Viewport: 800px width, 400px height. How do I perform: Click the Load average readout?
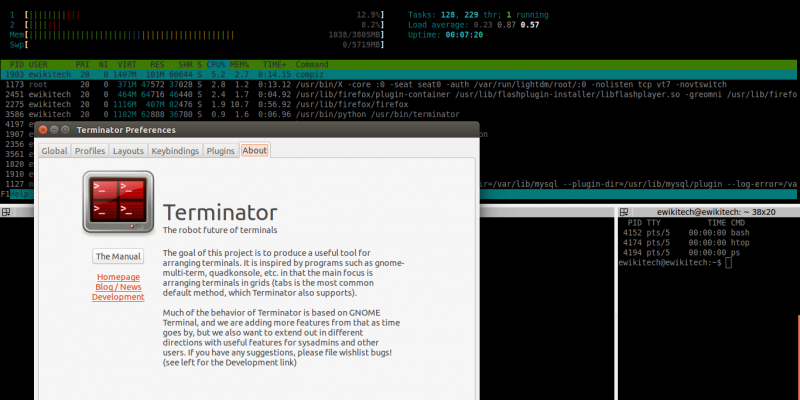click(x=473, y=24)
